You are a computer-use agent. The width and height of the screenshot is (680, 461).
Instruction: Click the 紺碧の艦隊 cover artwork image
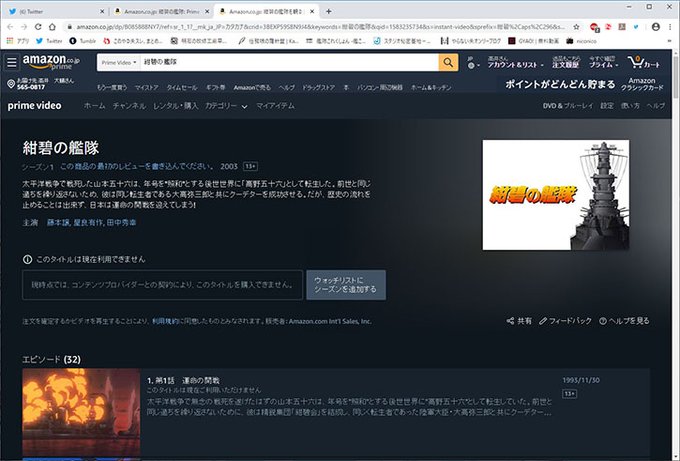(x=556, y=195)
